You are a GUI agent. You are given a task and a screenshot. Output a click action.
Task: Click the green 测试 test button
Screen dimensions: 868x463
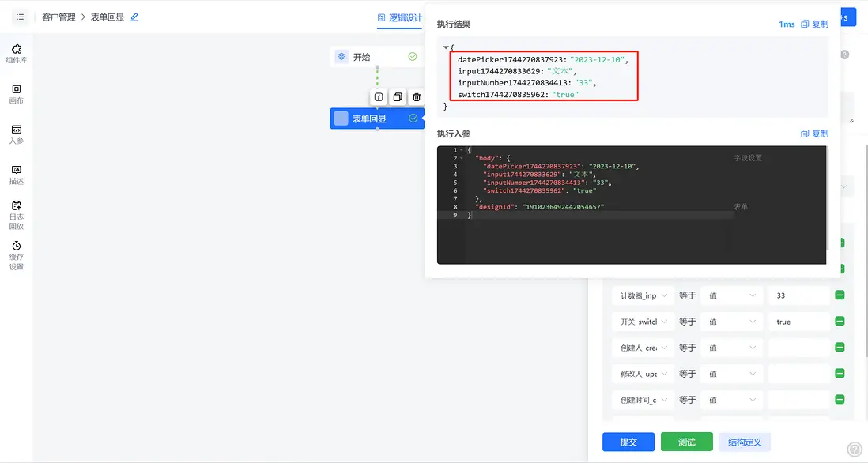[686, 442]
